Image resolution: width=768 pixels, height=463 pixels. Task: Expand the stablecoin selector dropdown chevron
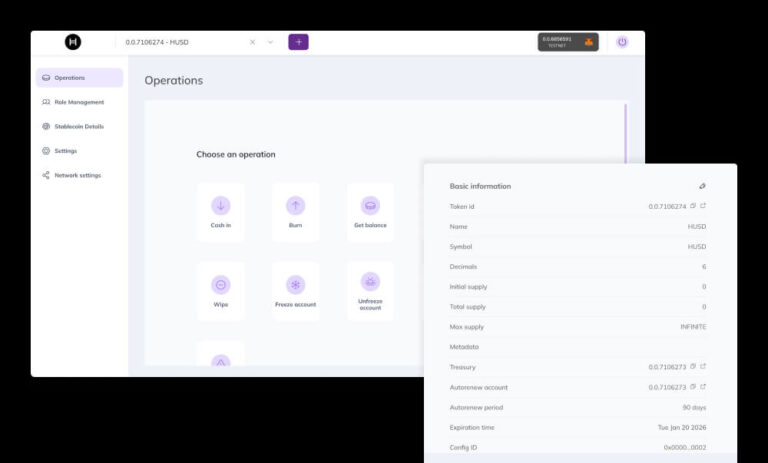point(270,42)
